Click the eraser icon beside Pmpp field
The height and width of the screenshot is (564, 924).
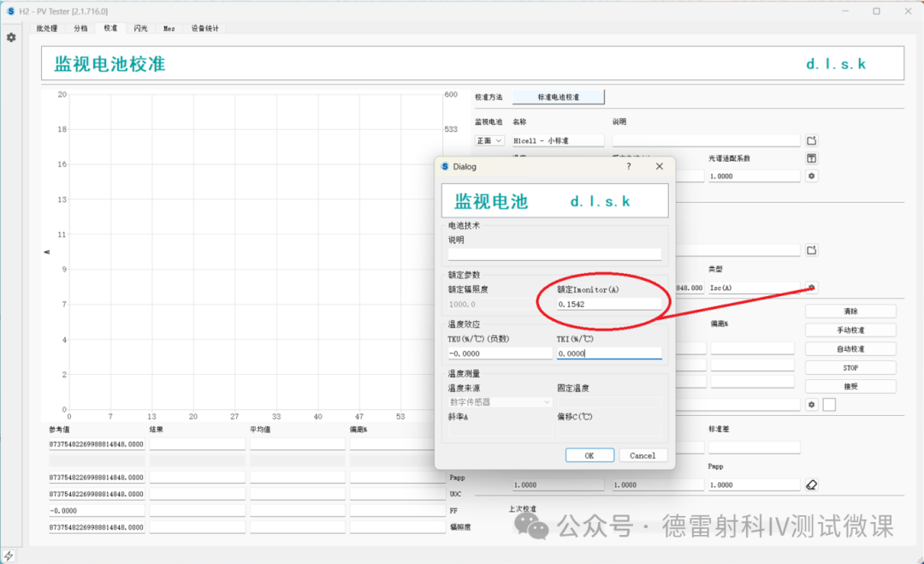(x=812, y=484)
